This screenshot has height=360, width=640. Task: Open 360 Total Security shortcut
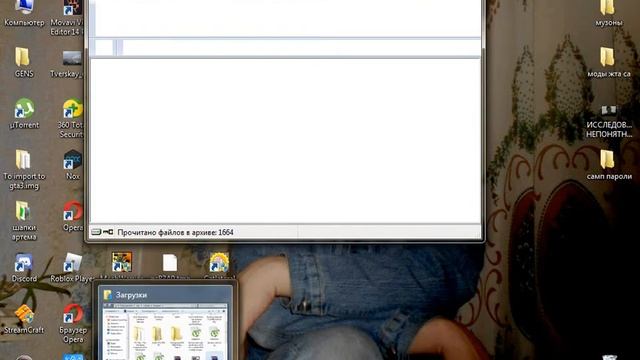72,118
